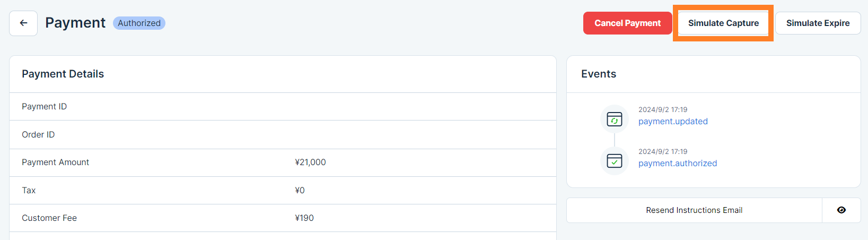Click the Payment page title
The width and height of the screenshot is (868, 240).
(75, 23)
